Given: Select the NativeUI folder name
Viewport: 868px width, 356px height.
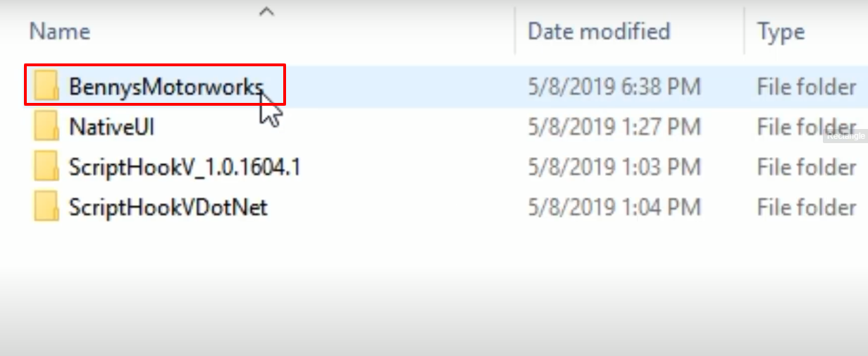Looking at the screenshot, I should (111, 127).
